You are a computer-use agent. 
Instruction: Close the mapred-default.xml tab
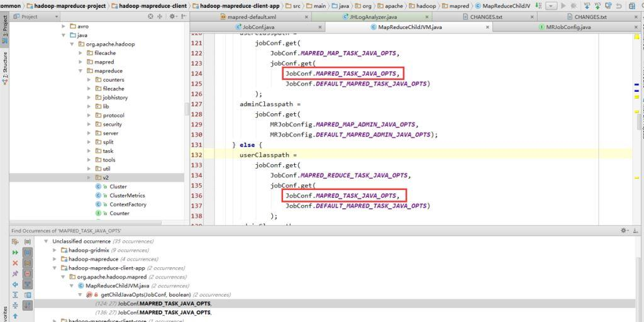[306, 17]
